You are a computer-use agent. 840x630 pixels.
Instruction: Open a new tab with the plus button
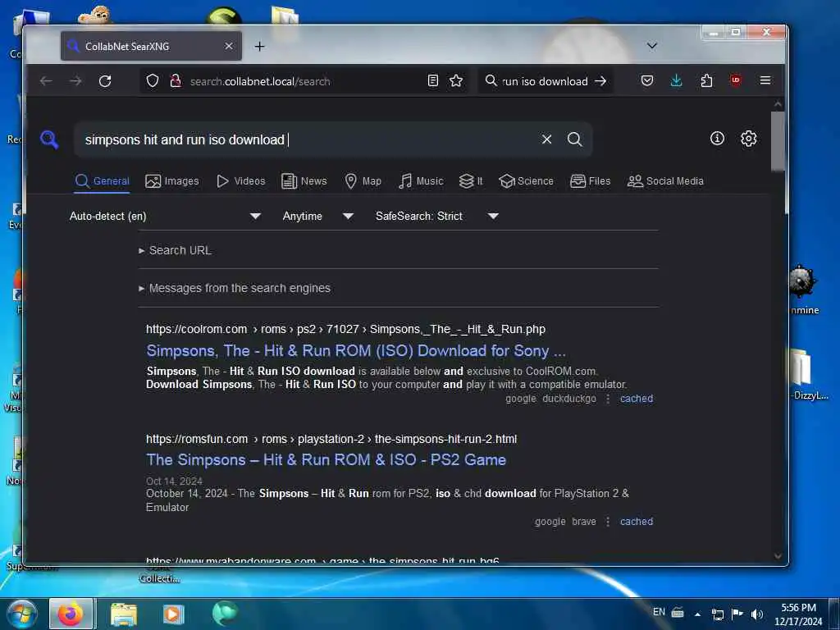[260, 47]
